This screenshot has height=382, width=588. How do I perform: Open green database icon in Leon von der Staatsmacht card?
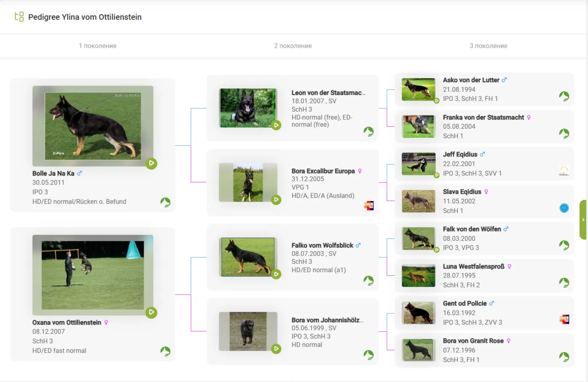(x=369, y=132)
